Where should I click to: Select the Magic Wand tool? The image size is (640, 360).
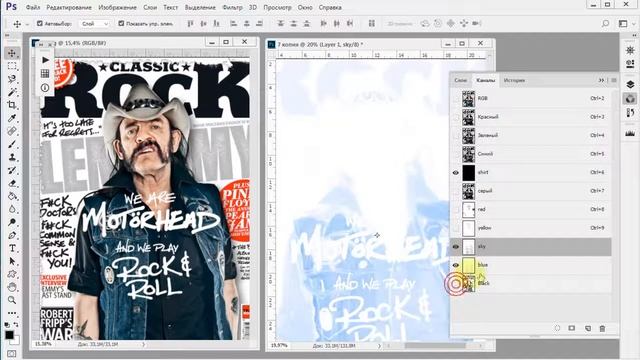tap(12, 92)
